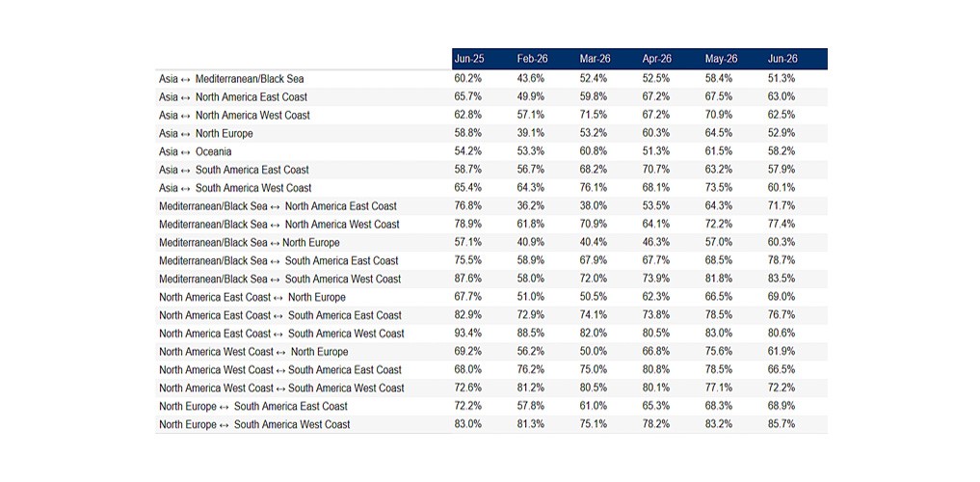Click the 93.4% value in Jun-25 column
The height and width of the screenshot is (482, 980).
[468, 334]
